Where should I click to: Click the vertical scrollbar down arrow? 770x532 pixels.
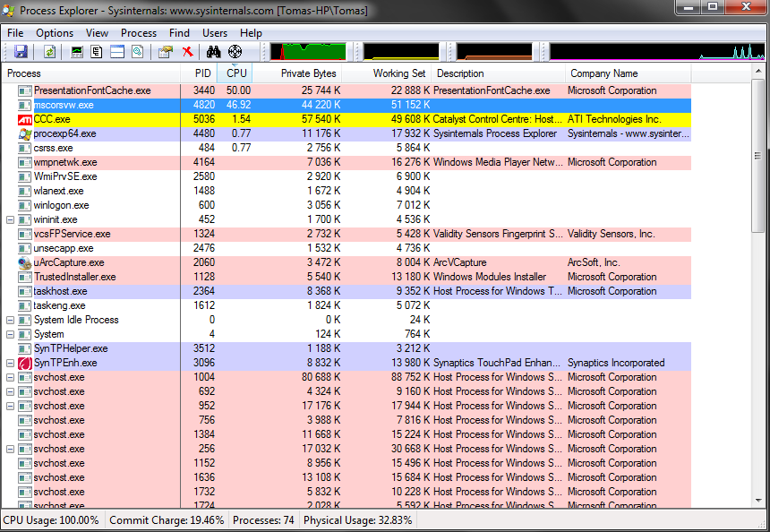(758, 501)
